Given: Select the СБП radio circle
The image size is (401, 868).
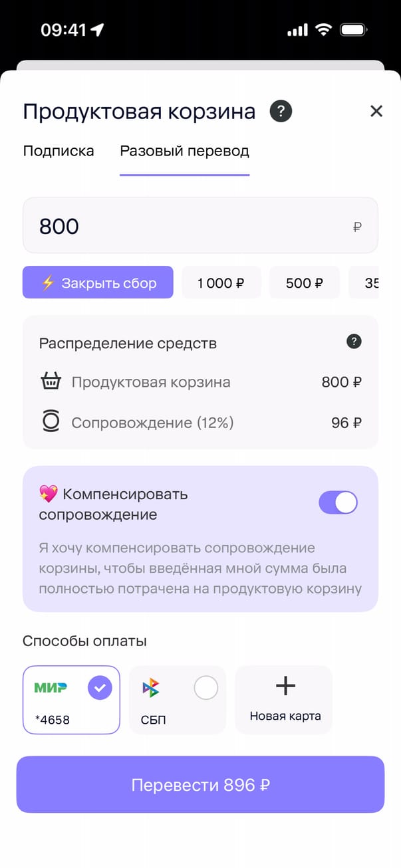Looking at the screenshot, I should click(x=205, y=689).
